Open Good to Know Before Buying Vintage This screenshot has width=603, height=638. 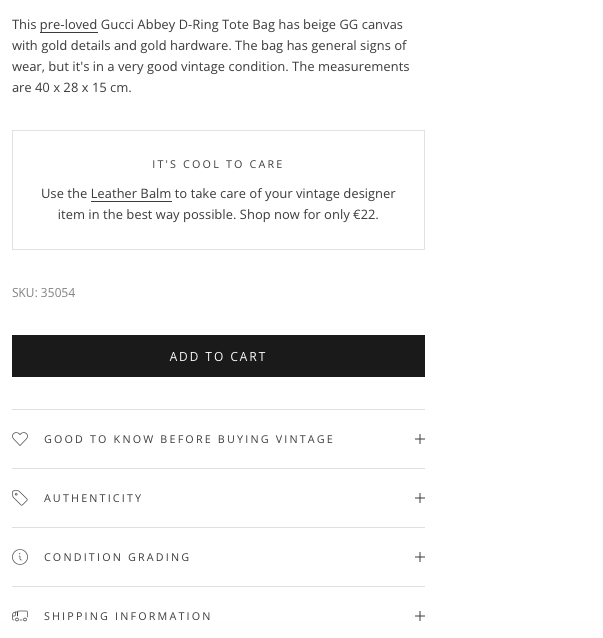189,439
